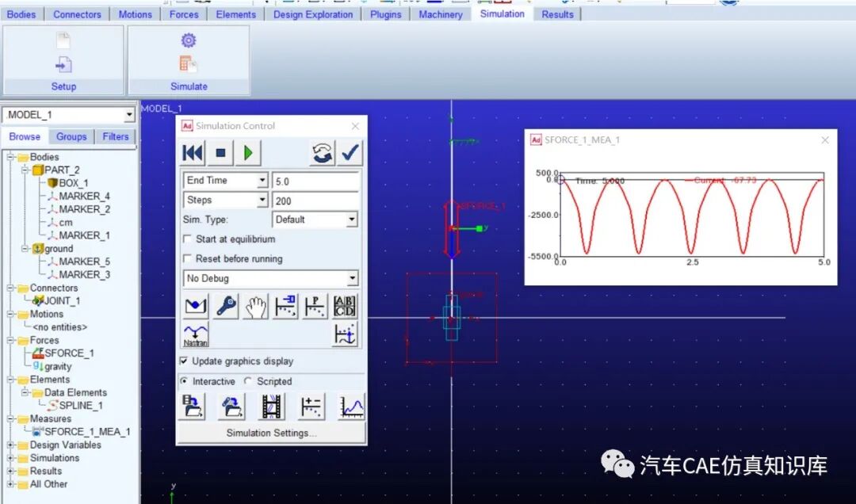Click the ABCD table icon
This screenshot has height=504, width=856.
click(345, 306)
